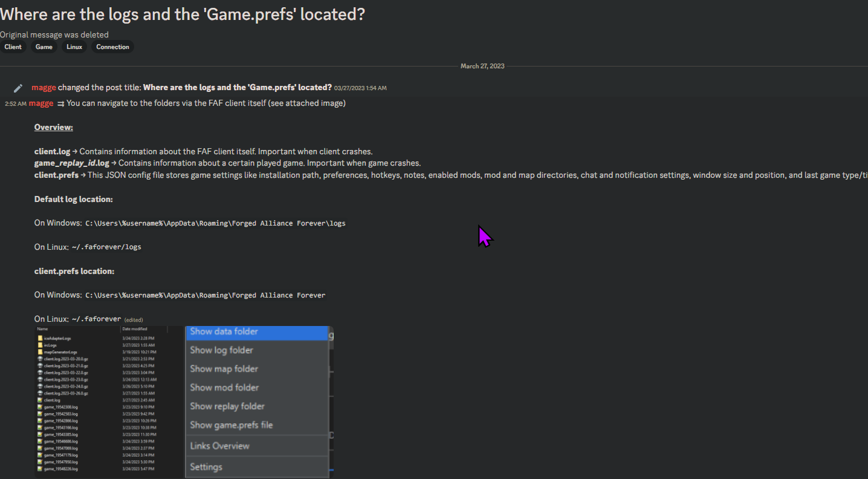Open magge's profile next to 2:52 AM

tap(41, 103)
